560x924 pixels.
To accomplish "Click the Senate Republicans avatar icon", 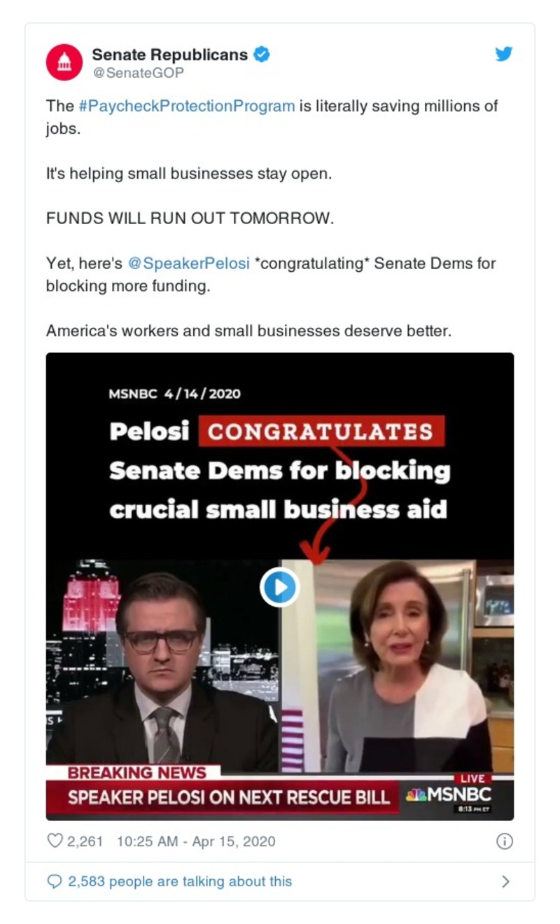I will coord(64,62).
